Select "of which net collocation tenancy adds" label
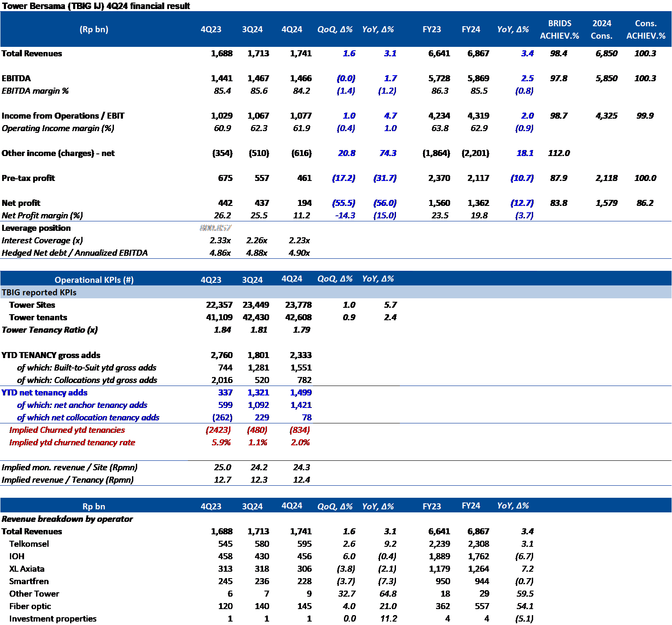 coord(88,417)
